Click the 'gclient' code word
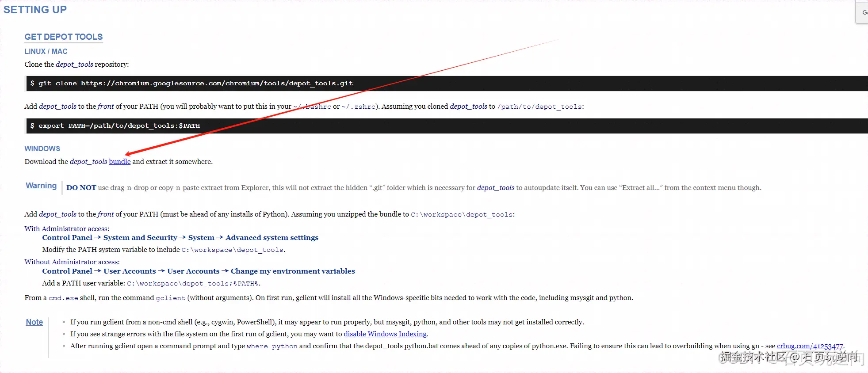Viewport: 868px width, 373px height. (171, 298)
